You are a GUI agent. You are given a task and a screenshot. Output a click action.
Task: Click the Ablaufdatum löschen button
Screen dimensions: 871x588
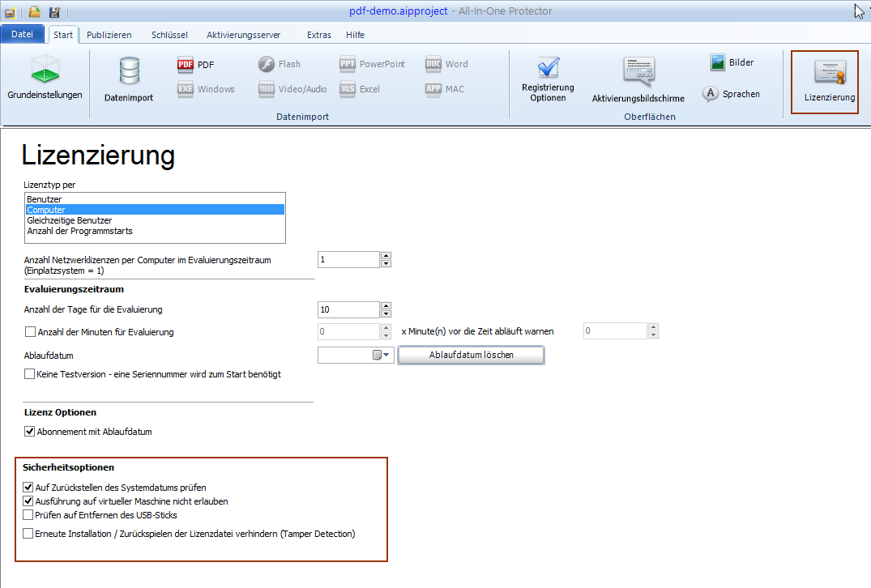tap(471, 355)
